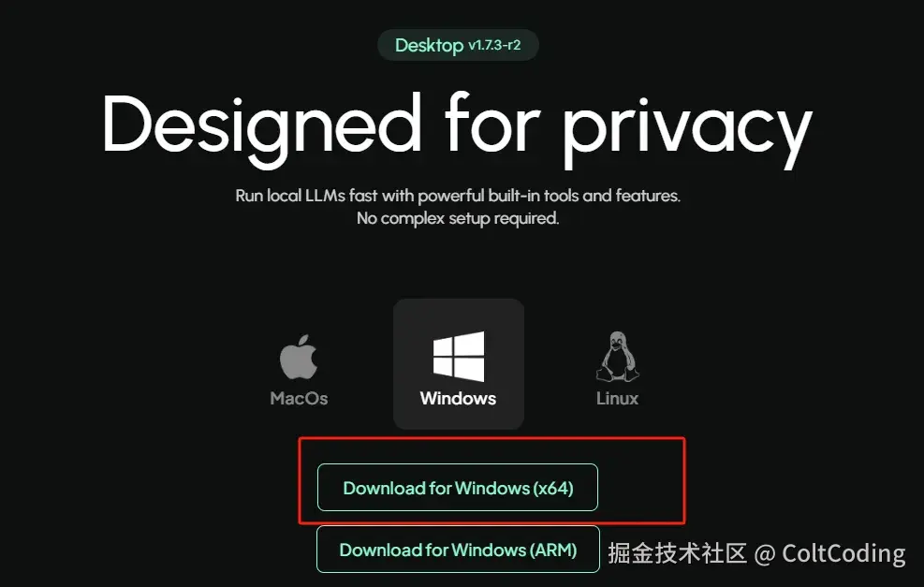The width and height of the screenshot is (924, 587).
Task: Click the ColtCoding watermark name
Action: tap(843, 553)
